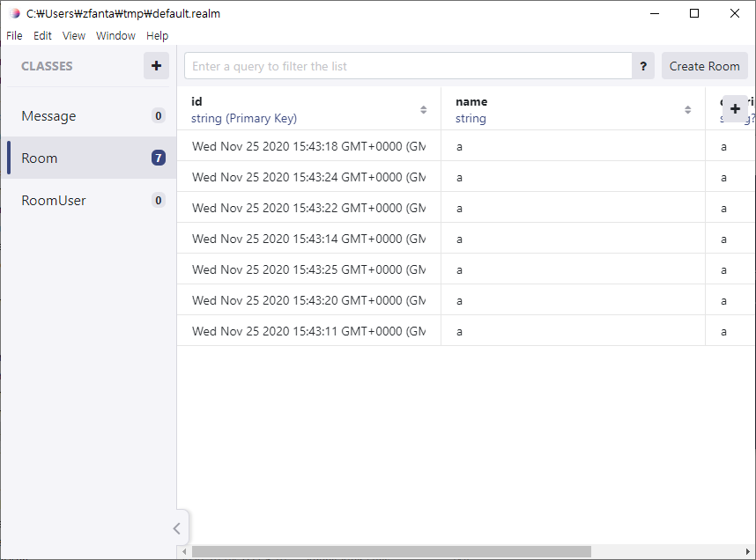Focus the query filter input field
The width and height of the screenshot is (756, 560).
click(x=408, y=66)
